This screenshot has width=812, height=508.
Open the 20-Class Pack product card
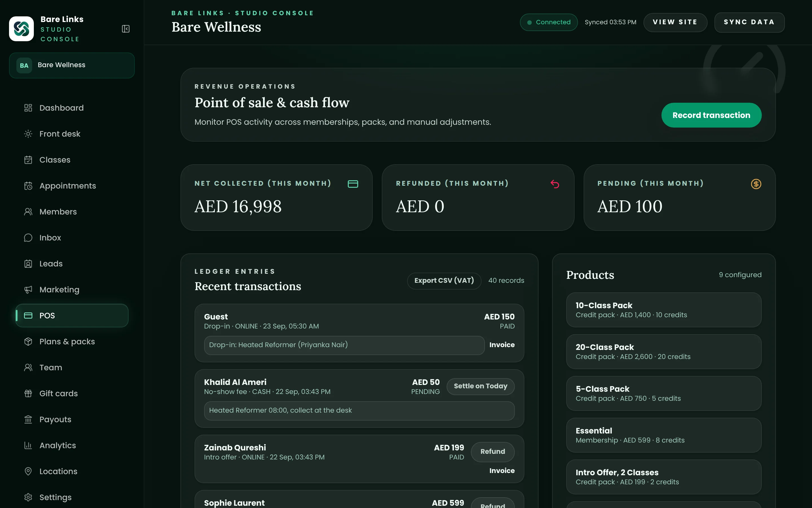pyautogui.click(x=664, y=351)
